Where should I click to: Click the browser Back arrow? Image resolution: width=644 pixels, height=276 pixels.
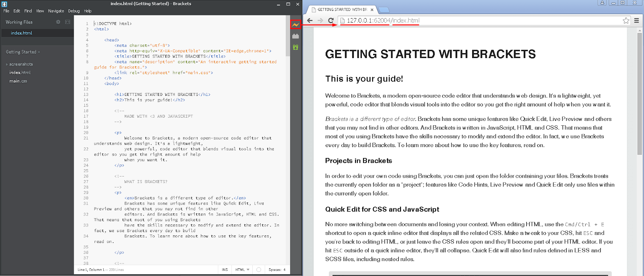pyautogui.click(x=310, y=21)
